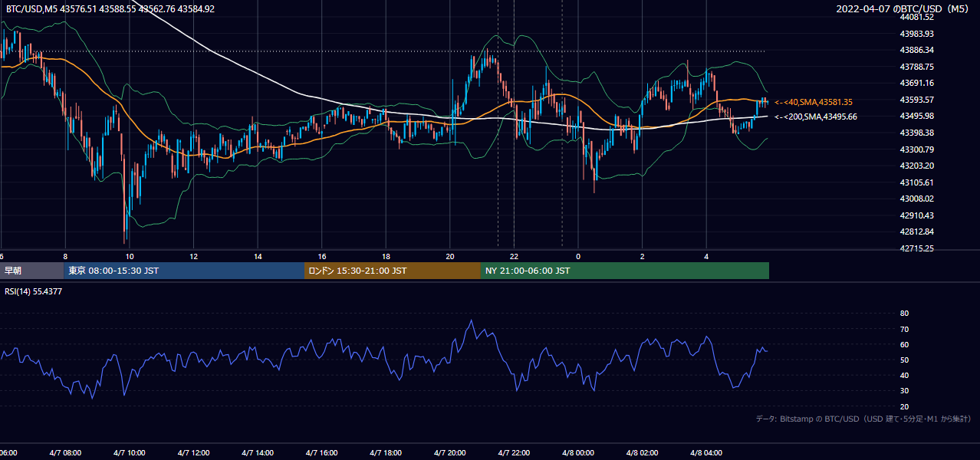
Task: Click the 東京 08:00-15:30 JST session bar
Action: pyautogui.click(x=184, y=271)
